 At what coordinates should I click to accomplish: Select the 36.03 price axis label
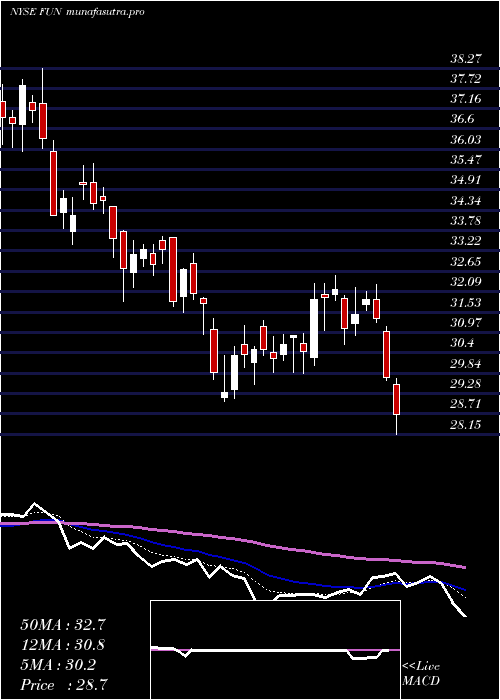(465, 140)
